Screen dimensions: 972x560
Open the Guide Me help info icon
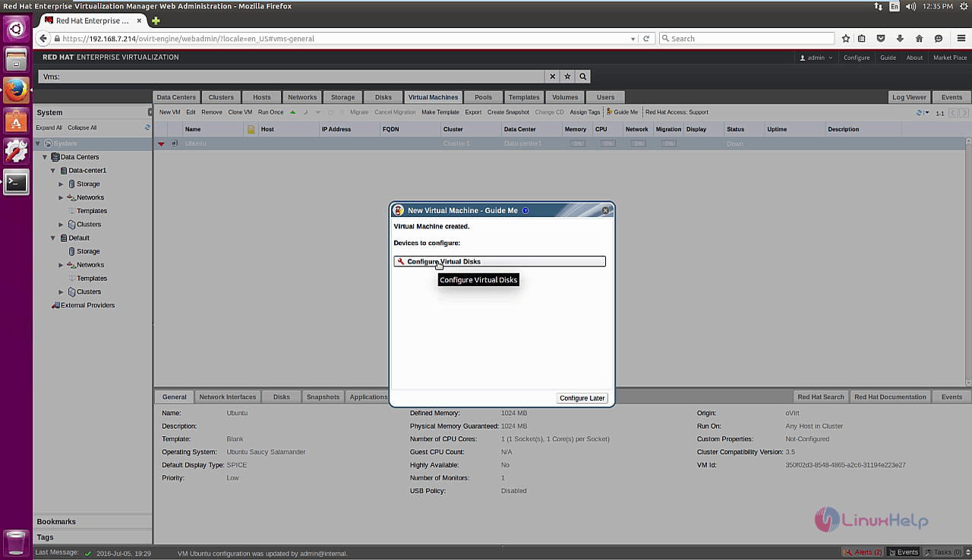click(x=525, y=210)
